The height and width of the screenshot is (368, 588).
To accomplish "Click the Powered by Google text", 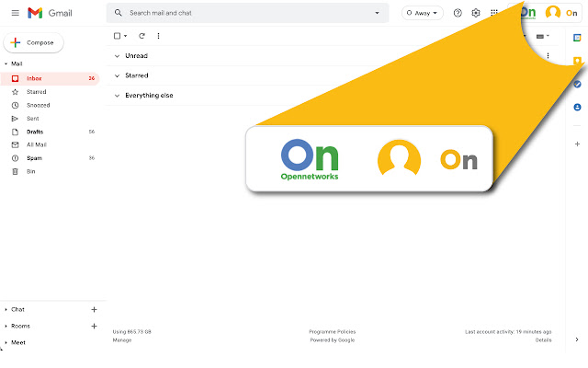I will pos(333,340).
